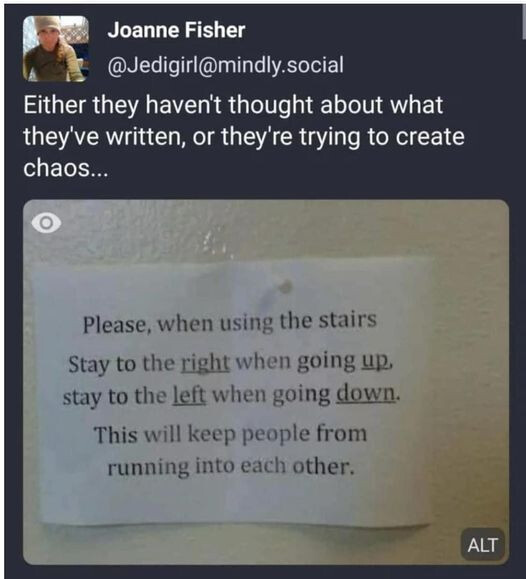
Task: Click the scrollbar thumb at the top right
Action: [x=524, y=22]
